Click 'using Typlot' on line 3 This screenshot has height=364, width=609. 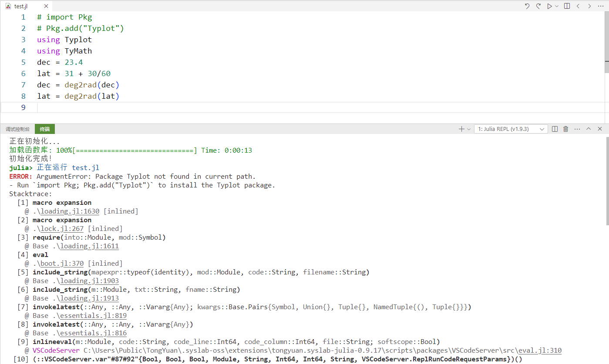pyautogui.click(x=64, y=40)
